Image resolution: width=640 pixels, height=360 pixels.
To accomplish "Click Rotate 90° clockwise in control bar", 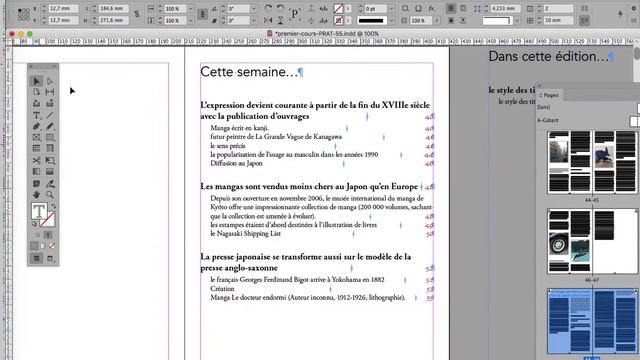I will click(268, 8).
